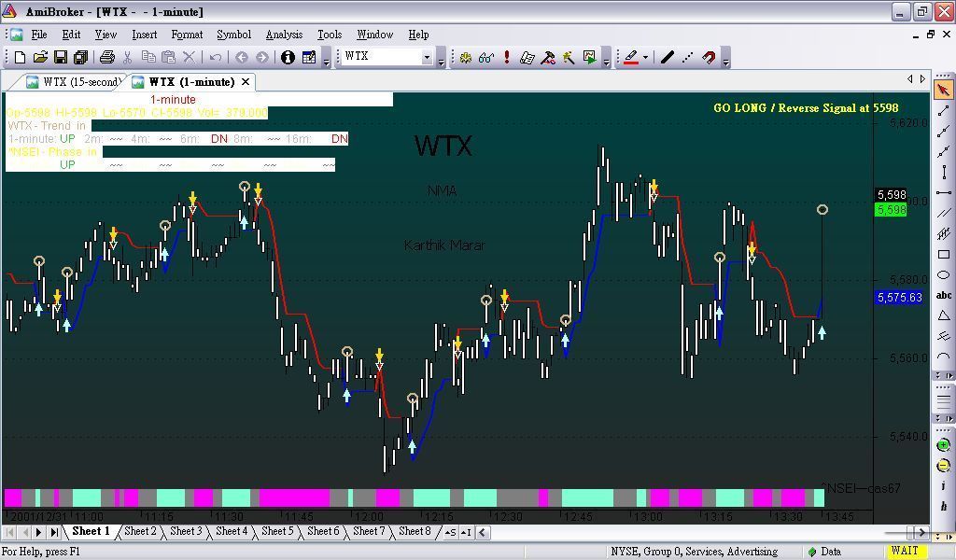
Task: Click the horizontal scroll left arrow
Action: point(483,532)
